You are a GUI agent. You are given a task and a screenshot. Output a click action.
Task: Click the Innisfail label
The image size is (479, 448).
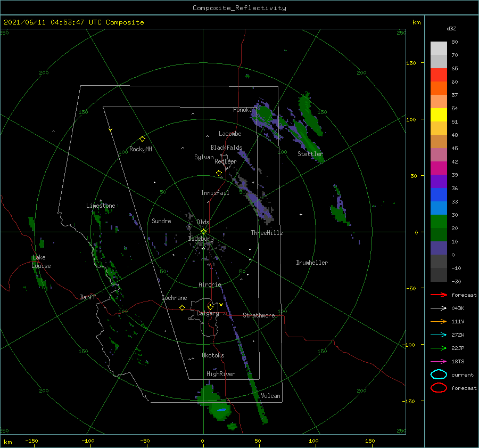click(215, 193)
